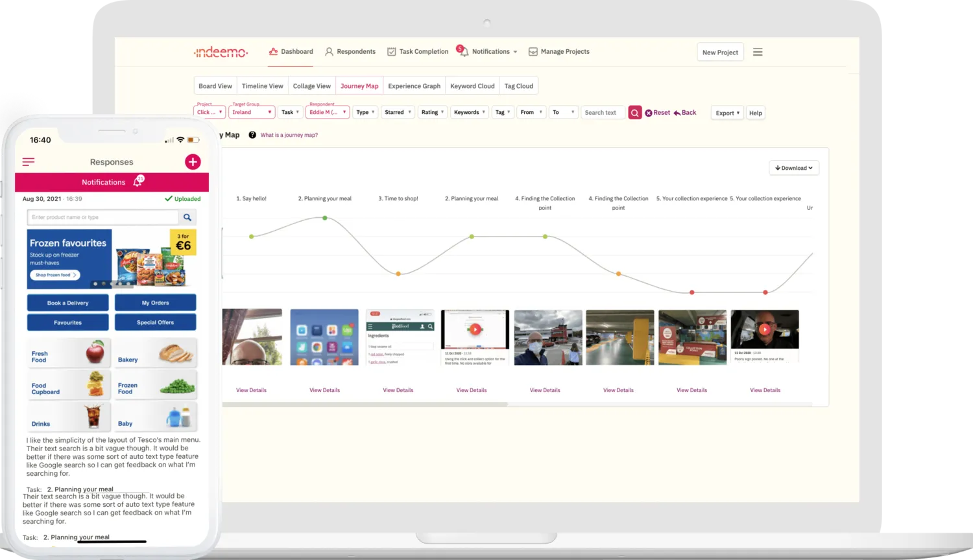
Task: Click the indeemo logo in the header
Action: (221, 52)
